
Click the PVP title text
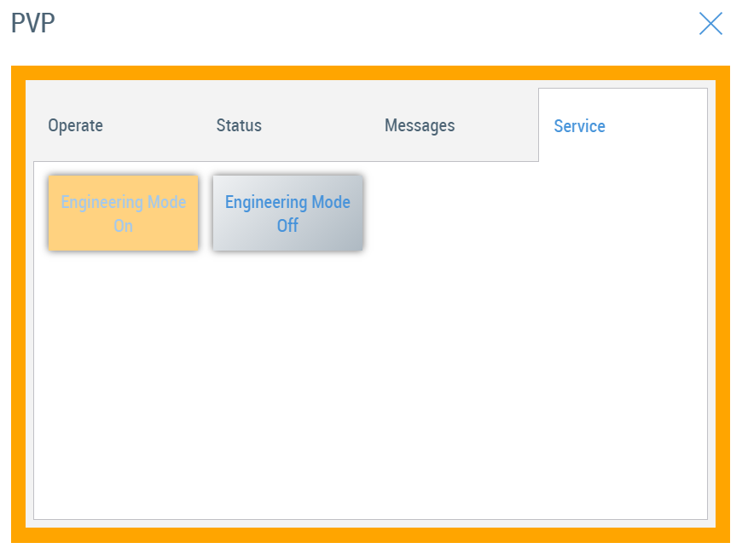click(33, 24)
